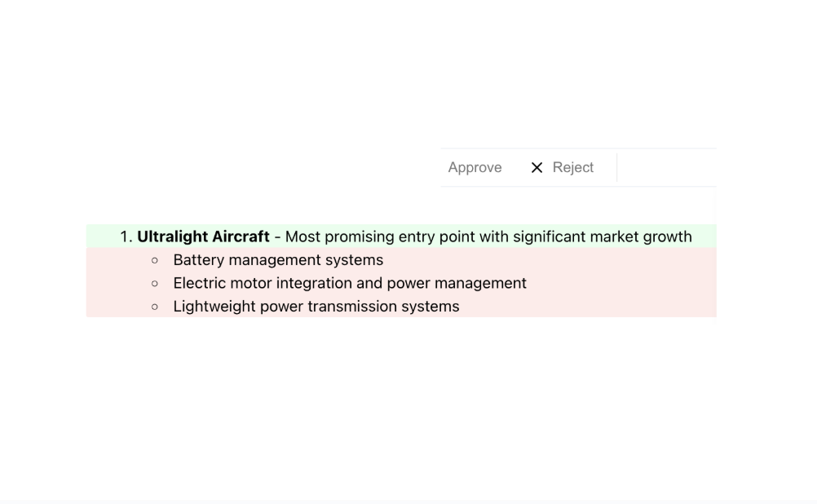
Task: Click the word "Battery" in the first bullet
Action: 198,260
